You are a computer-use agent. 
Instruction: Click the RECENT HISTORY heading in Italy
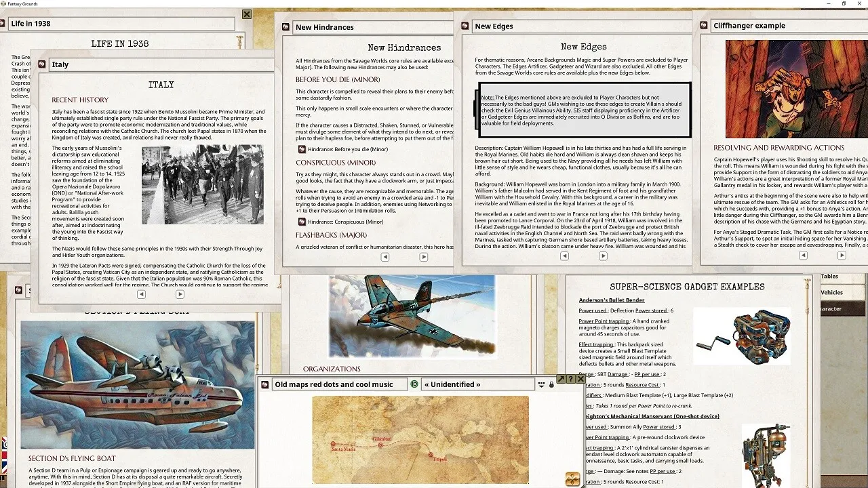(80, 100)
